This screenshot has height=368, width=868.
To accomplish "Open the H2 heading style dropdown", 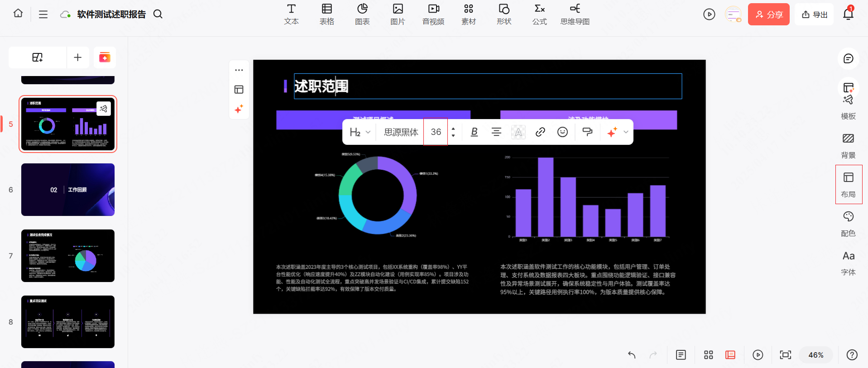I will (x=360, y=132).
